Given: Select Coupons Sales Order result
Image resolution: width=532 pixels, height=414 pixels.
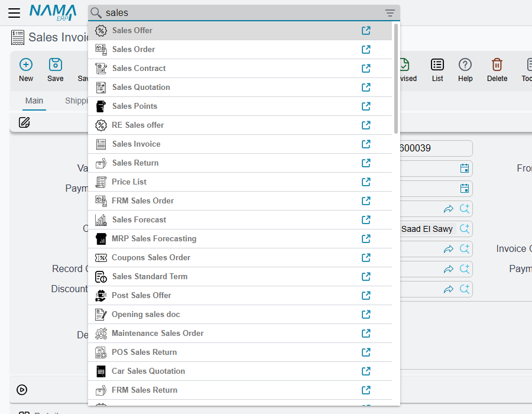Looking at the screenshot, I should [x=240, y=258].
